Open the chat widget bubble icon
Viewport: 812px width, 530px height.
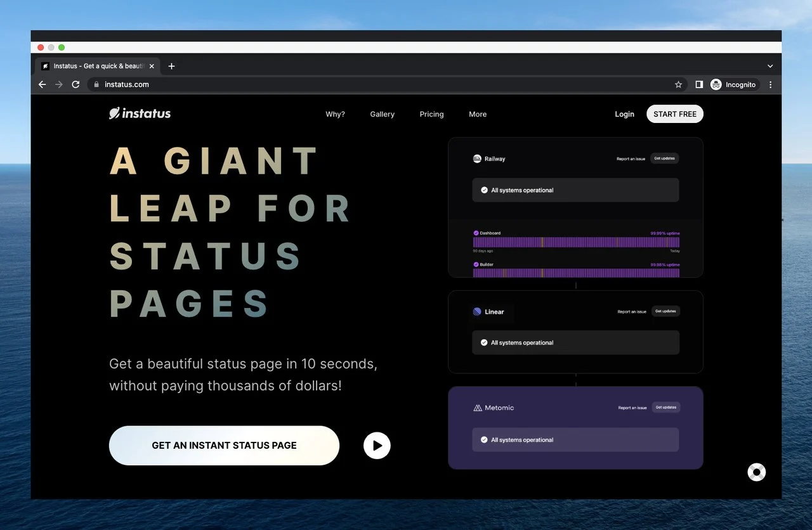click(757, 472)
